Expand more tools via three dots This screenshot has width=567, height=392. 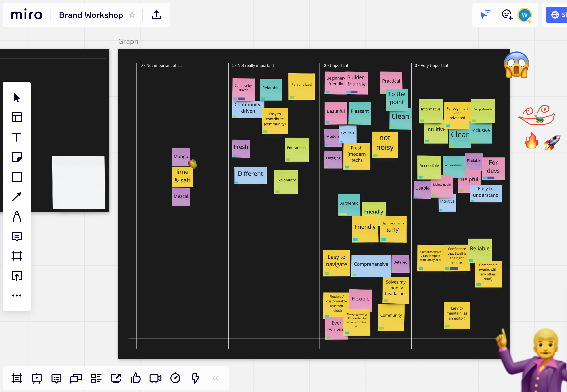[17, 295]
